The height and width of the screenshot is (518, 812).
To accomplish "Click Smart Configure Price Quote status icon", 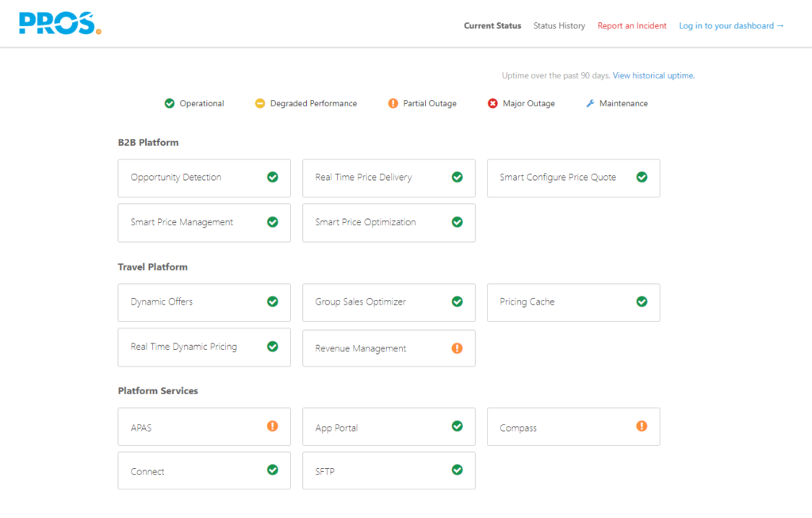I will point(642,177).
